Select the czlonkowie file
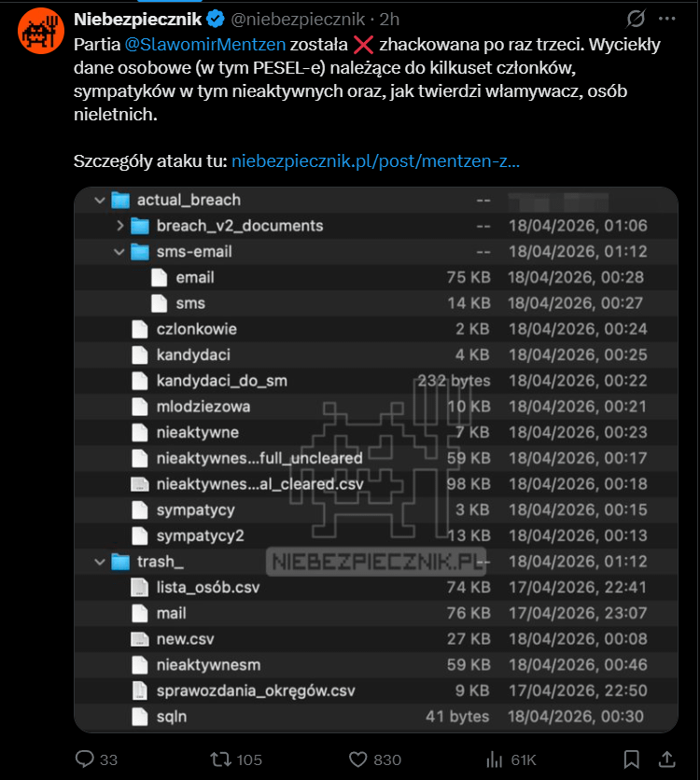 (196, 329)
